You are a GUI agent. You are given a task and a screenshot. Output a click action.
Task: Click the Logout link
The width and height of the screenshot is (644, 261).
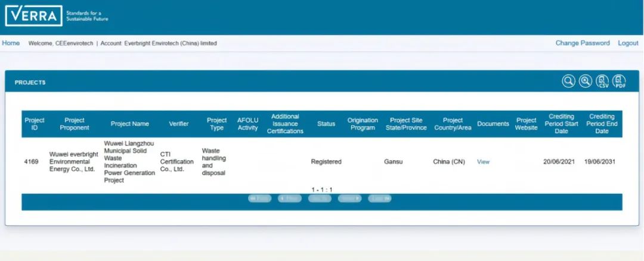(628, 43)
